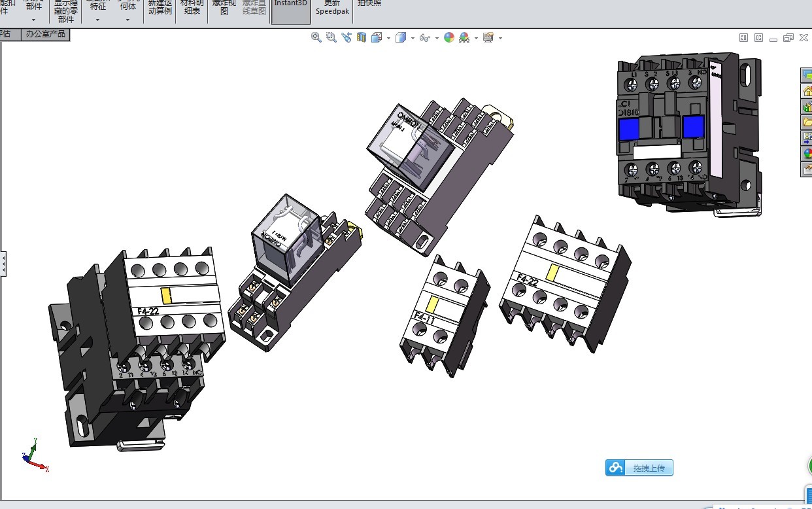
Task: Open Edit Appearance color ball icon
Action: click(449, 38)
